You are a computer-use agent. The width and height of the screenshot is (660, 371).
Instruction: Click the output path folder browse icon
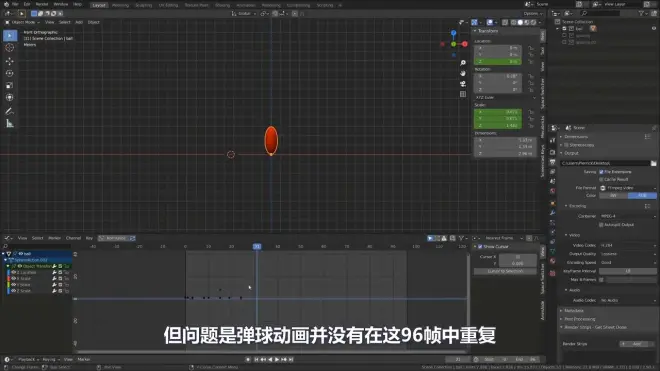click(653, 163)
